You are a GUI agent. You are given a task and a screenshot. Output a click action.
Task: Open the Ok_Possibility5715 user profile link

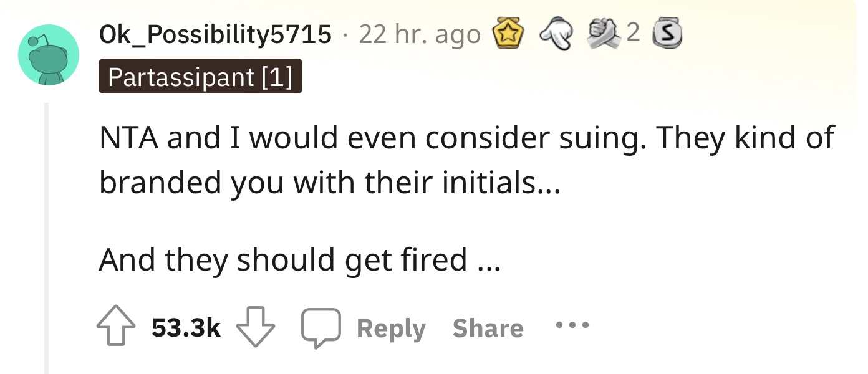point(215,34)
